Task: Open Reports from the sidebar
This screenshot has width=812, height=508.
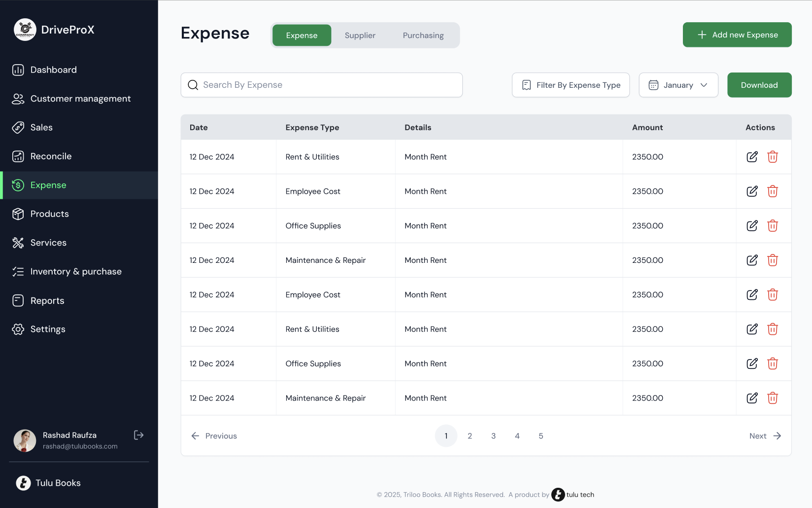Action: tap(18, 300)
